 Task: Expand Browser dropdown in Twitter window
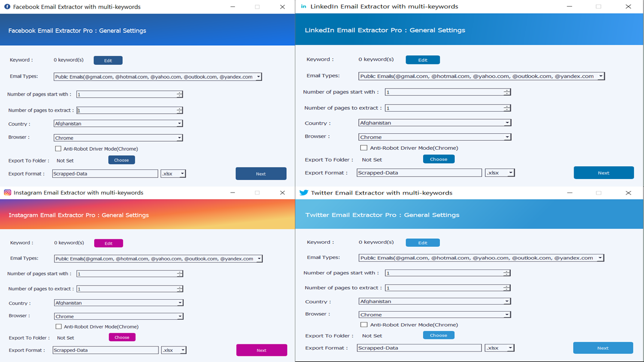(435, 315)
